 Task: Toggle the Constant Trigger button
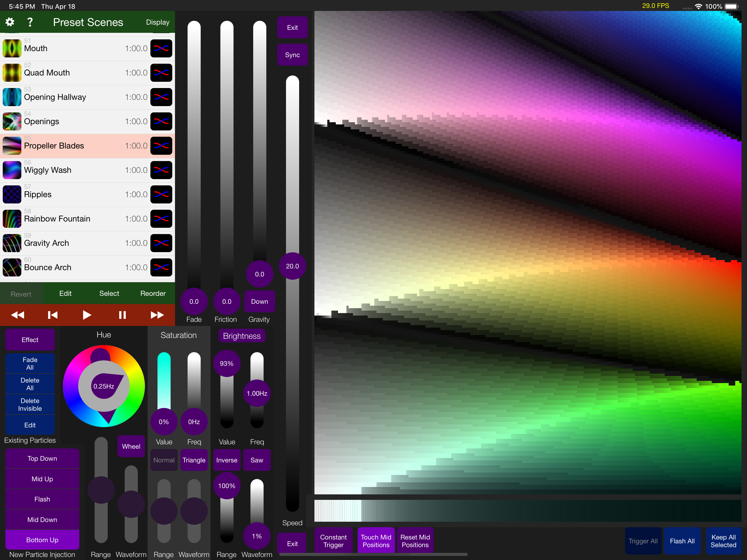pyautogui.click(x=333, y=541)
